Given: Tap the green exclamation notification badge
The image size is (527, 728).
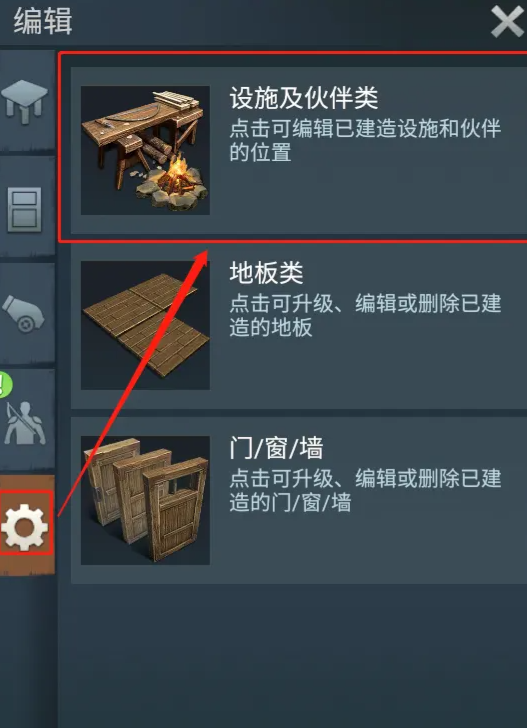Looking at the screenshot, I should click(5, 385).
